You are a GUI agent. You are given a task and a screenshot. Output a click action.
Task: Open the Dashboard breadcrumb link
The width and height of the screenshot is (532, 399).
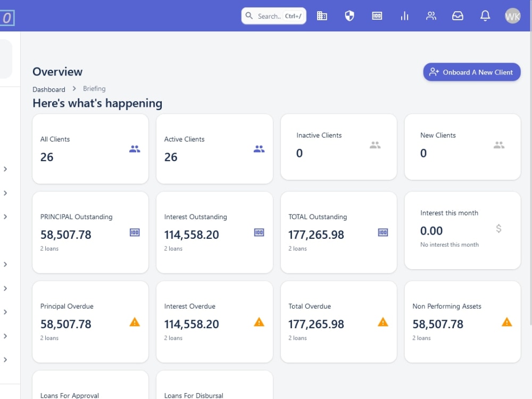(49, 89)
